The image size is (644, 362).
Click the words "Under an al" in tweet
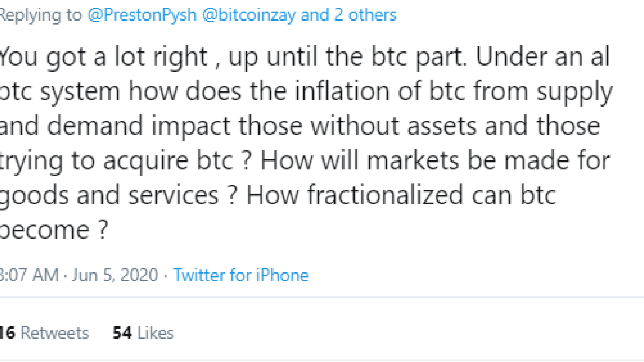[x=543, y=56]
